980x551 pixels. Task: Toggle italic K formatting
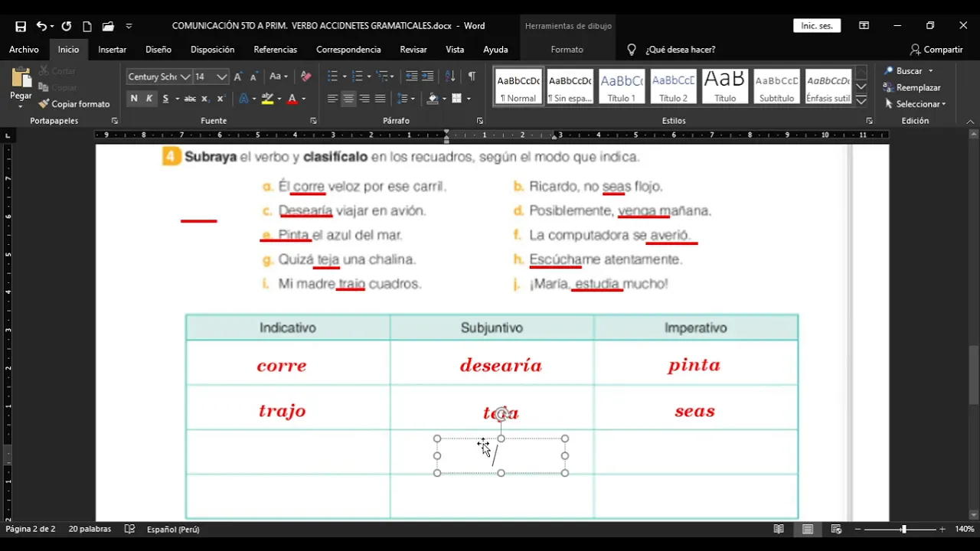click(149, 99)
